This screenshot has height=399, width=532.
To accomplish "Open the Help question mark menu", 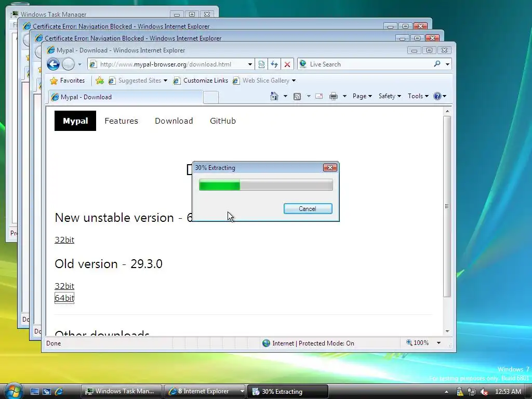I will coord(440,96).
